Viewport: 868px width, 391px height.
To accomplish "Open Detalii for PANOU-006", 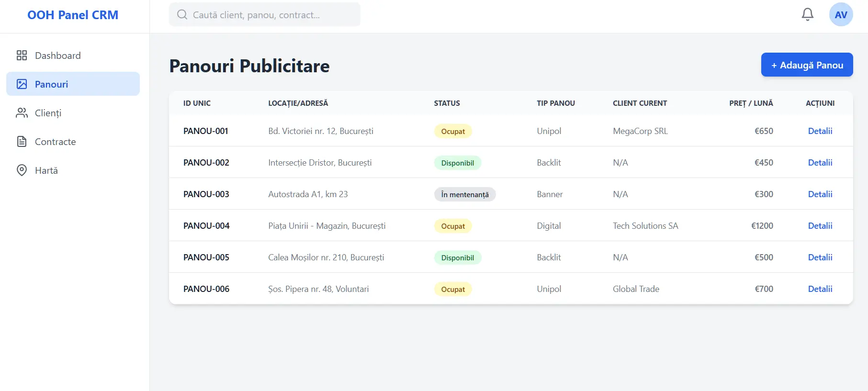I will (820, 289).
